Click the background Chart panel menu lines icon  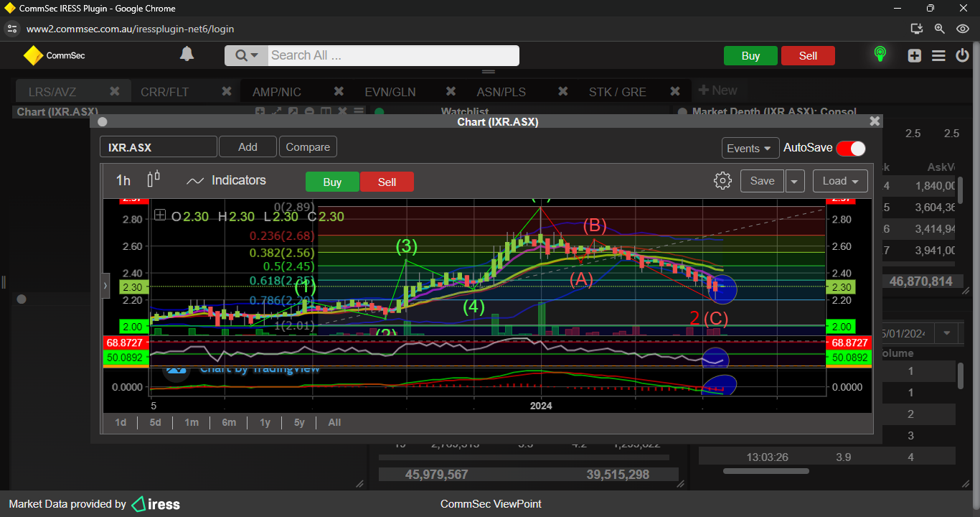click(358, 111)
